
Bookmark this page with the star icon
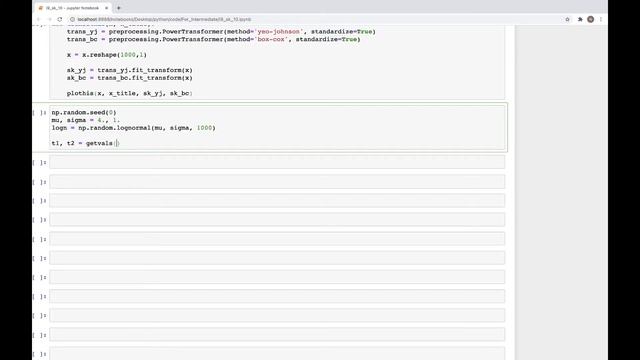(567, 19)
